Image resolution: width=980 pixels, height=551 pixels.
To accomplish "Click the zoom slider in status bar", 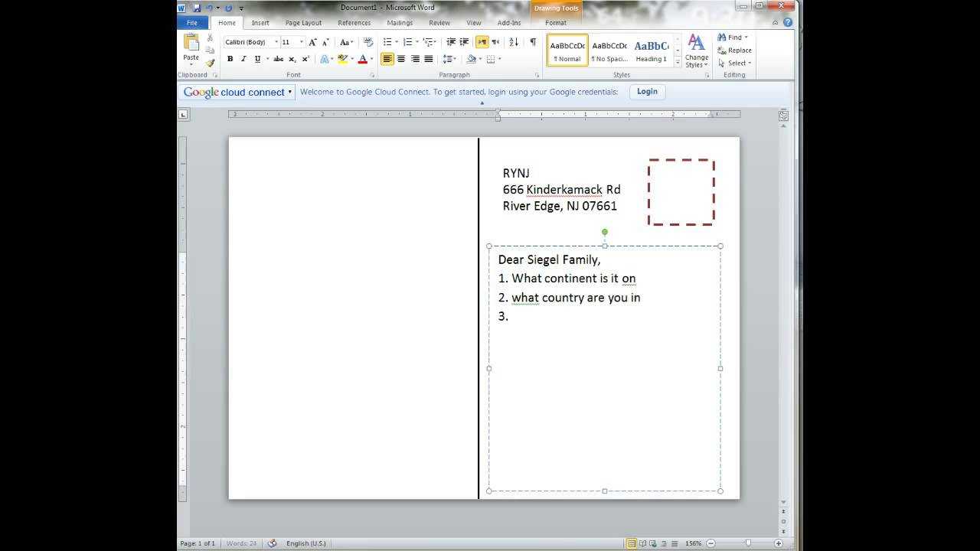I will [x=748, y=543].
